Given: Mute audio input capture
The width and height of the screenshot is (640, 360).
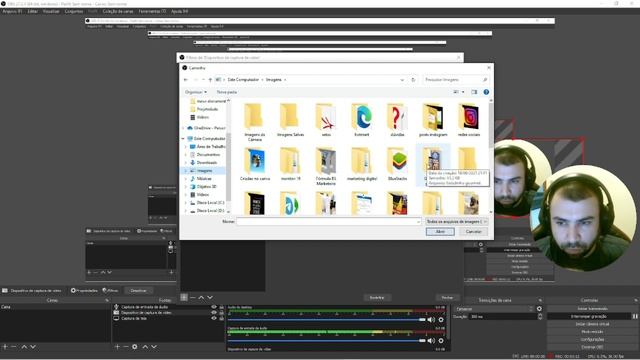Looking at the screenshot, I should [x=431, y=340].
